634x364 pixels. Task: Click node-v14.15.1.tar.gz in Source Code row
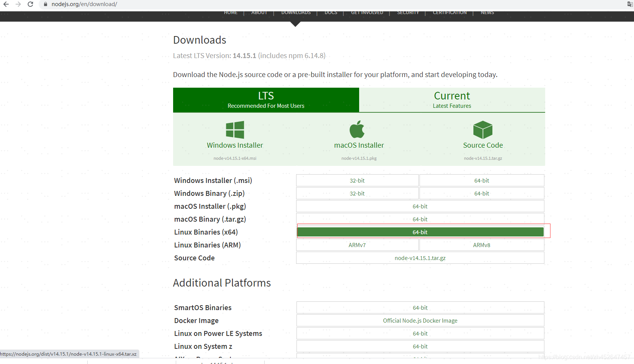(420, 258)
